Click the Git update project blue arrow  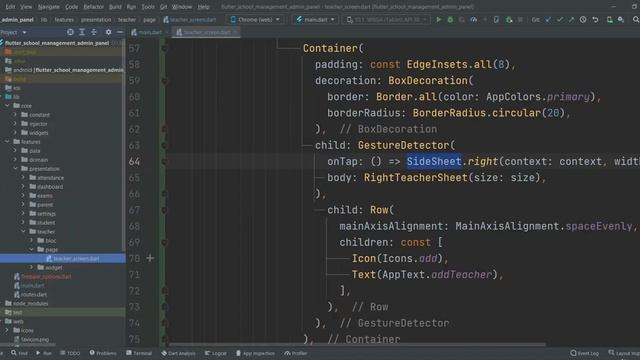point(548,20)
